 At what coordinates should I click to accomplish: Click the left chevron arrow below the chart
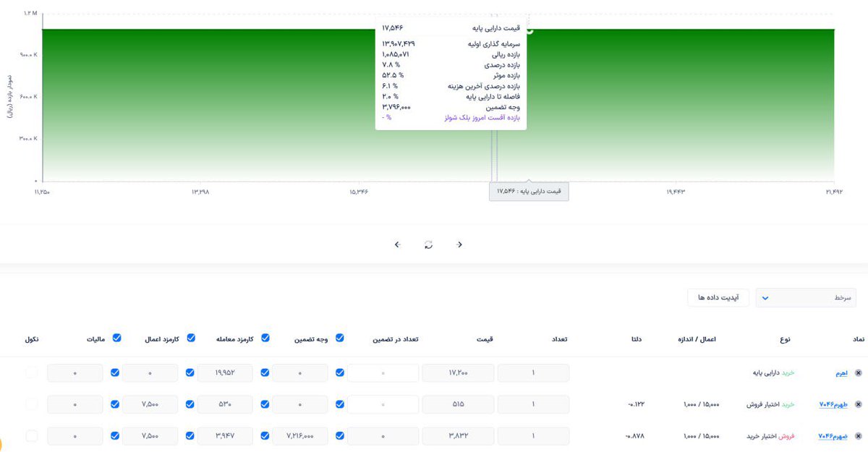click(397, 244)
